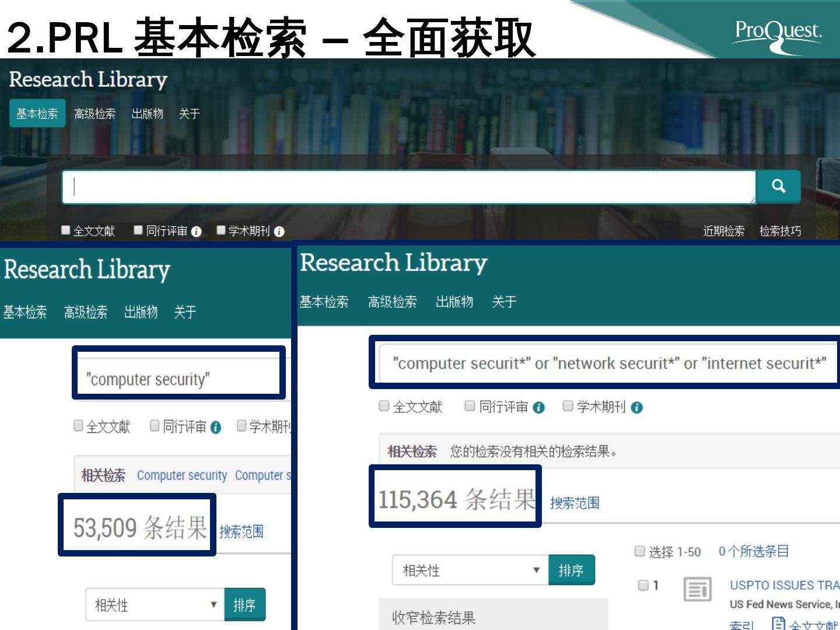Expand the 收窄检索结果 section
This screenshot has height=630, width=840.
point(434,617)
